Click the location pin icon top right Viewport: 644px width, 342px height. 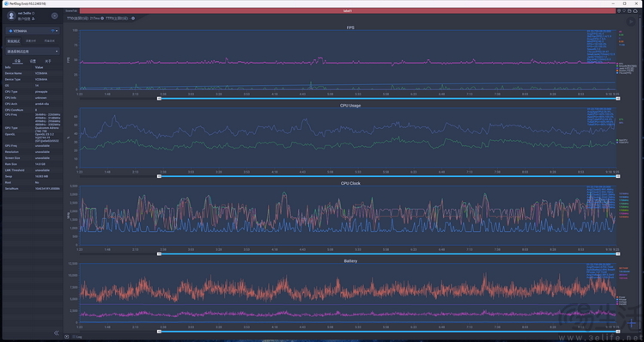point(619,11)
